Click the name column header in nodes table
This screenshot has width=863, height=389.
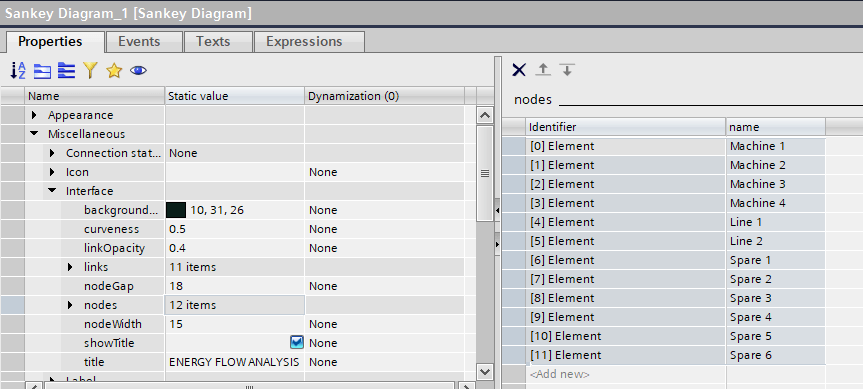click(775, 127)
